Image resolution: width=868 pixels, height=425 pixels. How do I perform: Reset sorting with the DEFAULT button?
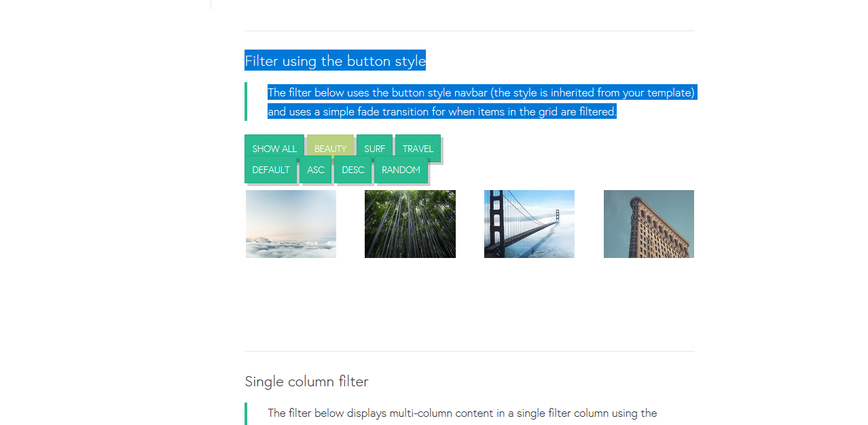tap(271, 170)
